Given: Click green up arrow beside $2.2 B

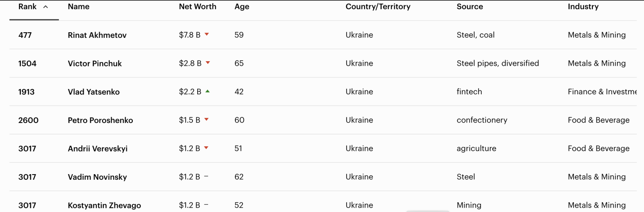Looking at the screenshot, I should [x=208, y=91].
